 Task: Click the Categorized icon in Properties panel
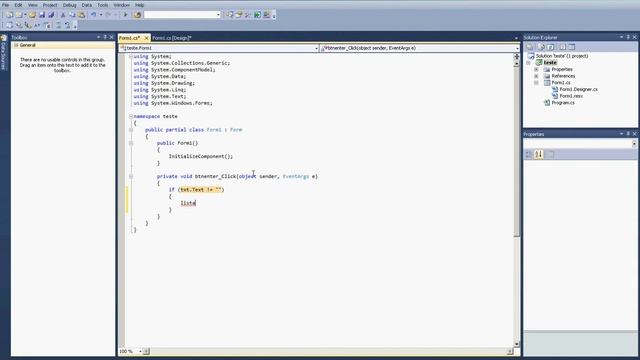click(x=529, y=154)
